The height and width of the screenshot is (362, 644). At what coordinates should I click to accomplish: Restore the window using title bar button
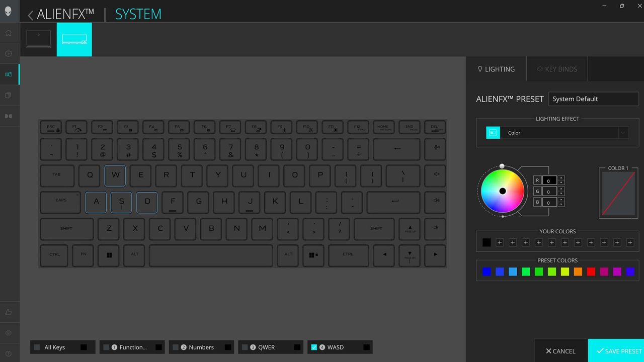pyautogui.click(x=622, y=6)
